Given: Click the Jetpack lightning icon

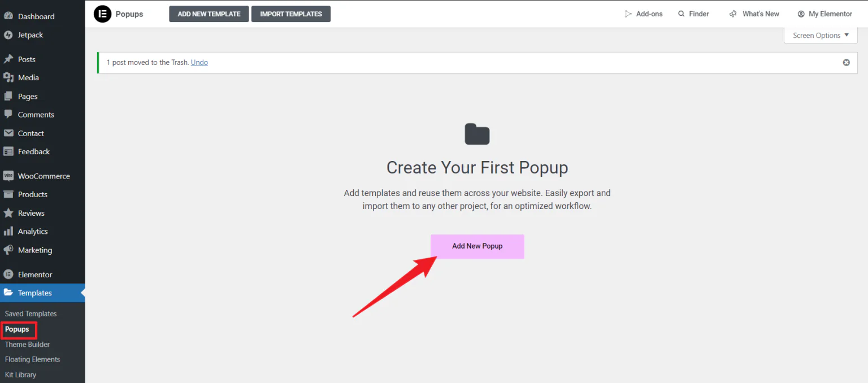Looking at the screenshot, I should pos(8,35).
